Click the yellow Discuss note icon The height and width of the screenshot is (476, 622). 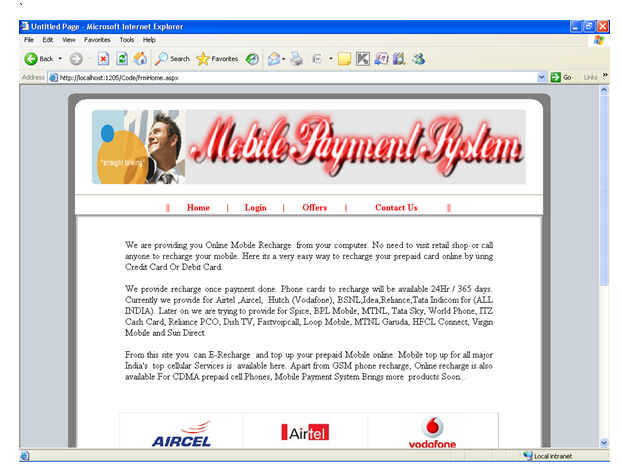(x=344, y=59)
